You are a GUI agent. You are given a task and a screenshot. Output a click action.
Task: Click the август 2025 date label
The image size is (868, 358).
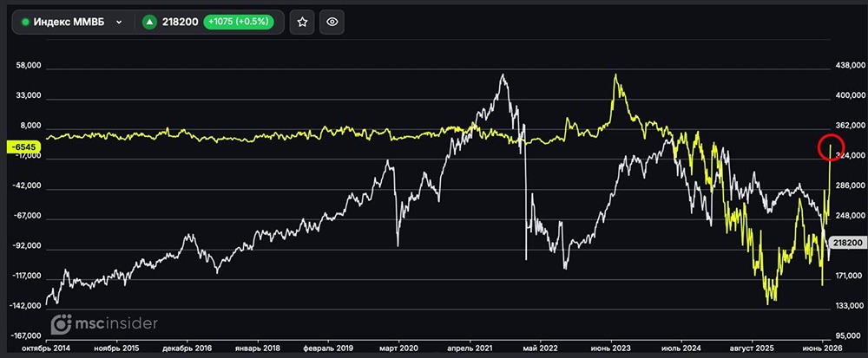pos(752,348)
